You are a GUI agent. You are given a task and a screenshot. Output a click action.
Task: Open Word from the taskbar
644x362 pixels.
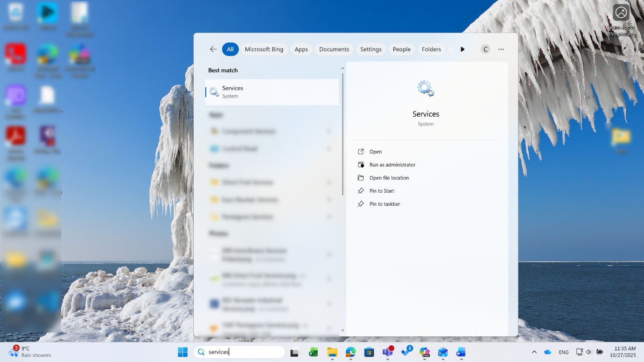(x=461, y=352)
